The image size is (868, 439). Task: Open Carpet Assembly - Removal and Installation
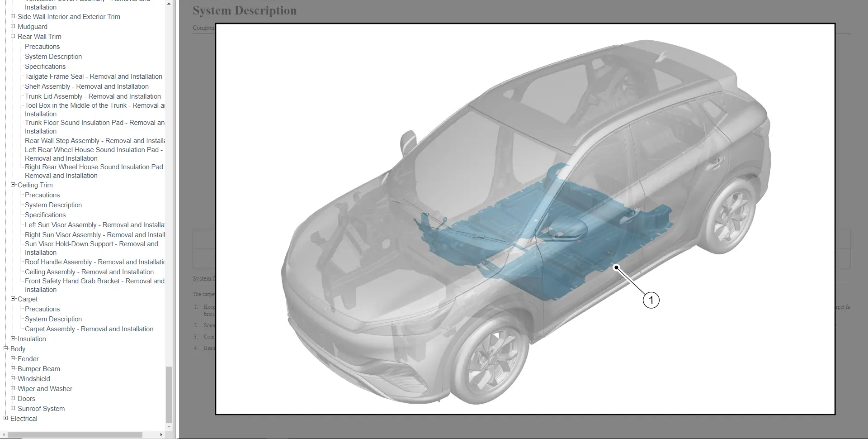click(89, 329)
